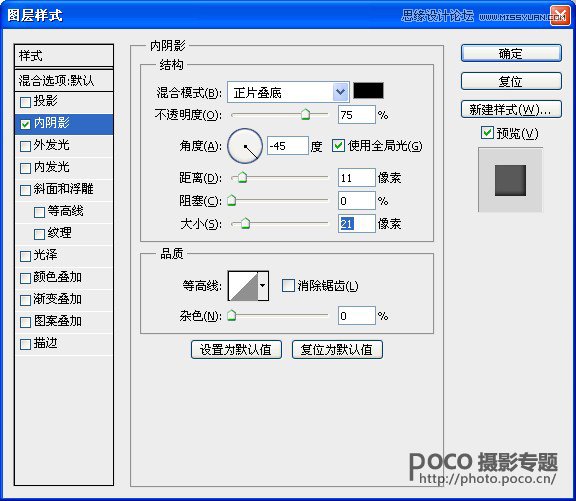Click the size field showing 21
The width and height of the screenshot is (576, 501).
356,223
